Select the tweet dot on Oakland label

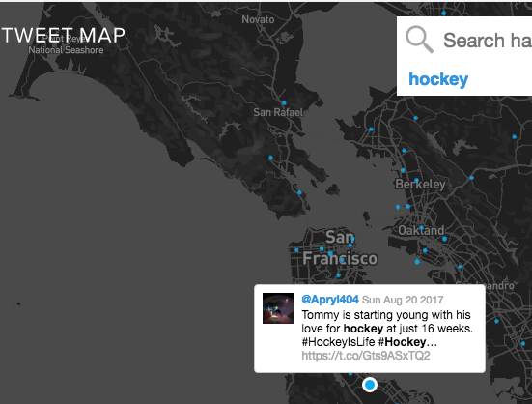point(421,228)
